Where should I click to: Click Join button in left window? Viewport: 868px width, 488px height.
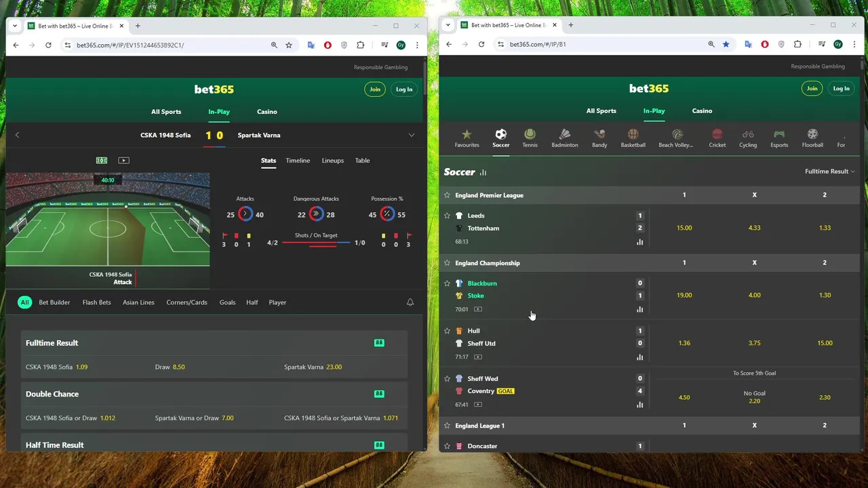[375, 89]
